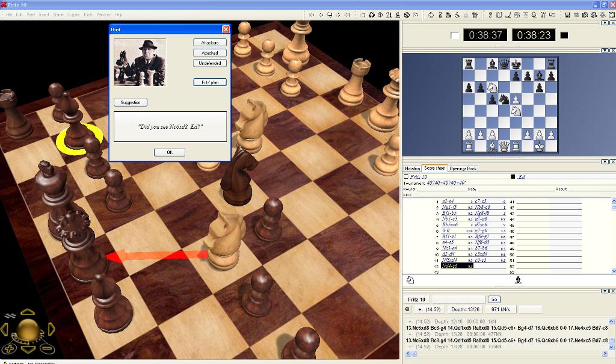The image size is (616, 364).
Task: Click the Attackers button in Hint dialog
Action: (x=210, y=43)
